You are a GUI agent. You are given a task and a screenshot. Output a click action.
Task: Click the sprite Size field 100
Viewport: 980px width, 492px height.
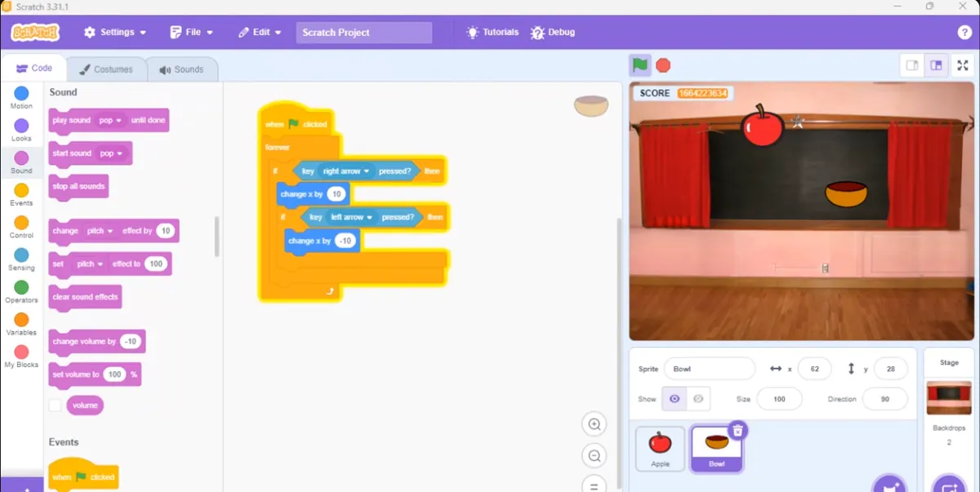click(x=778, y=399)
